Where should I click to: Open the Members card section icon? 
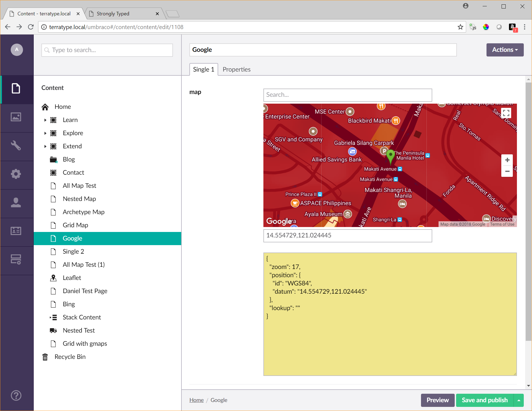coord(16,231)
